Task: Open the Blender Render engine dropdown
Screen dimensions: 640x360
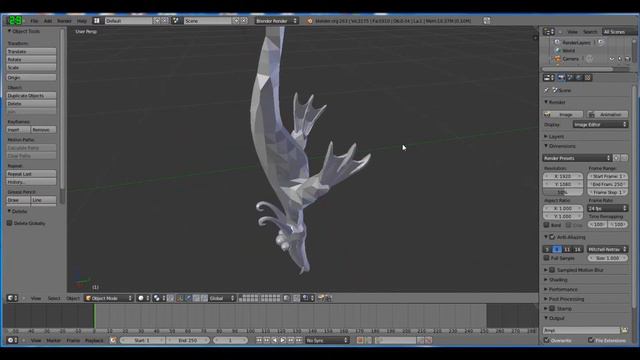Action: point(276,20)
